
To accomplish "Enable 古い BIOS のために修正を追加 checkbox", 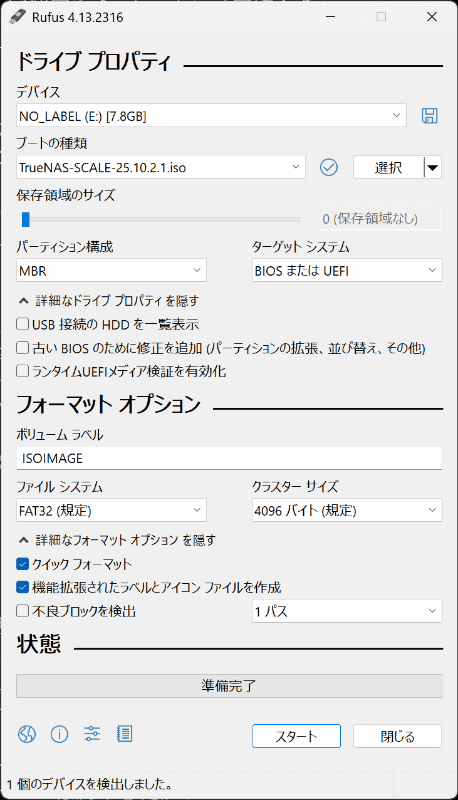I will (22, 348).
